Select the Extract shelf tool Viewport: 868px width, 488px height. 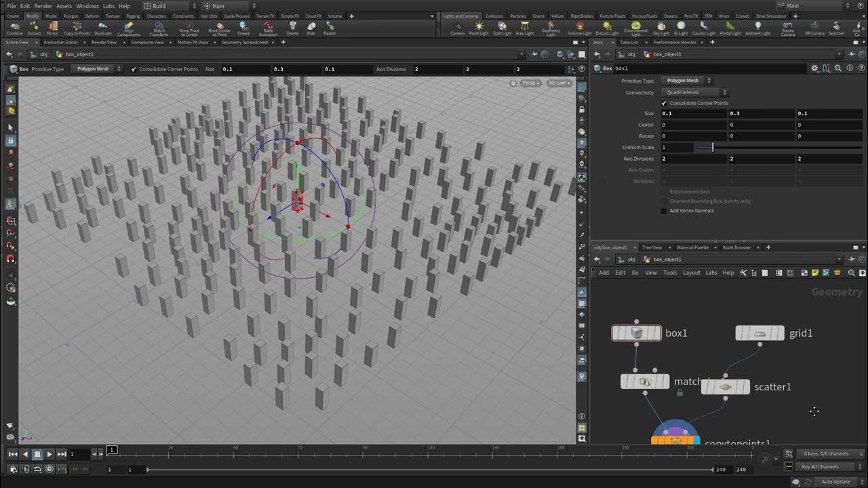click(34, 28)
